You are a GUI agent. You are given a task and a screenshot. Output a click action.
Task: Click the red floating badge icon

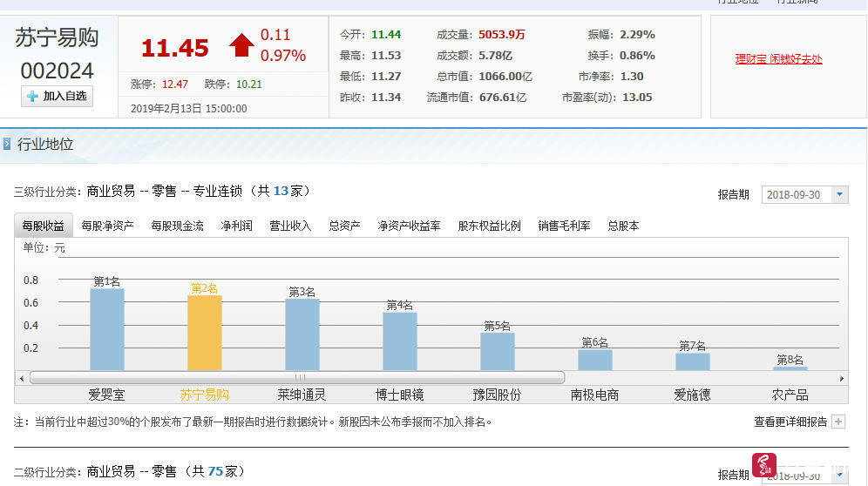764,464
